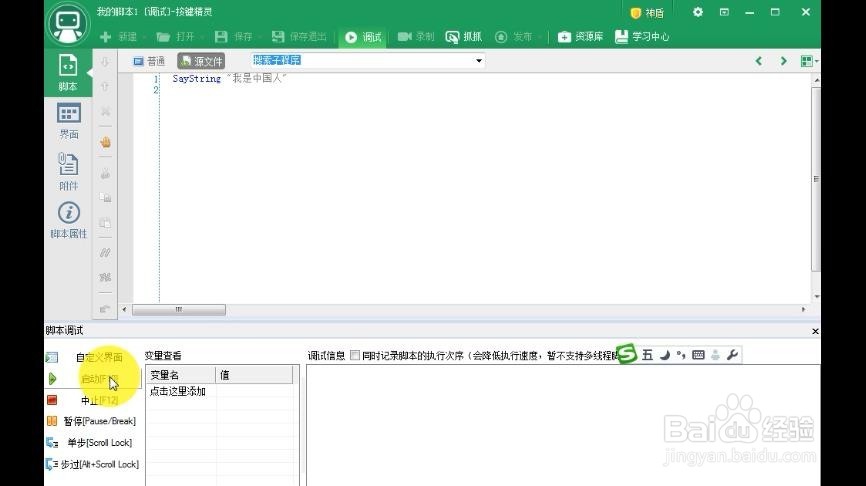
Task: Click the 单步[Scroll Lock] step button
Action: (x=92, y=443)
